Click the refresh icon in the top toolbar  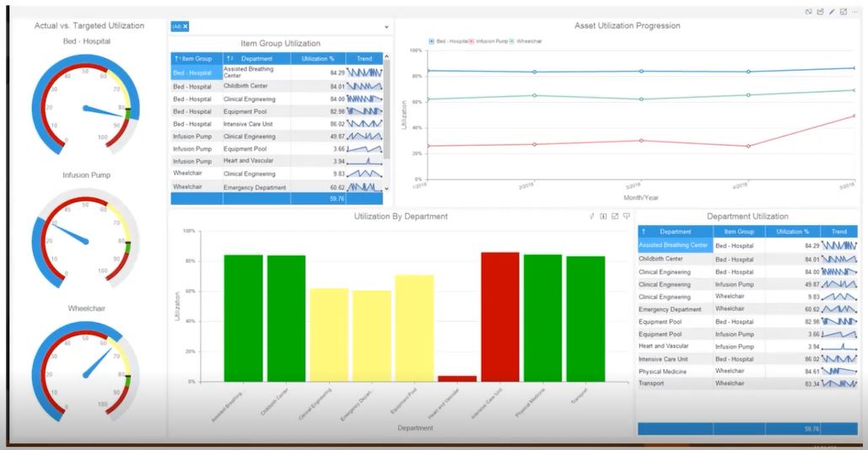[809, 12]
